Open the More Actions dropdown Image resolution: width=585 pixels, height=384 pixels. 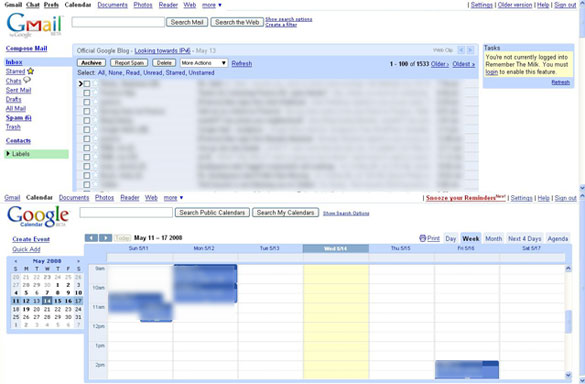coord(204,63)
